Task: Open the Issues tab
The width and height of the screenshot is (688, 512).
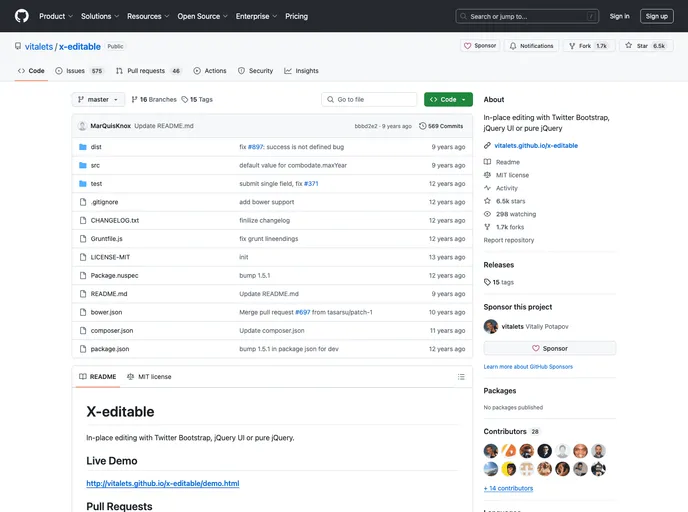Action: (79, 71)
